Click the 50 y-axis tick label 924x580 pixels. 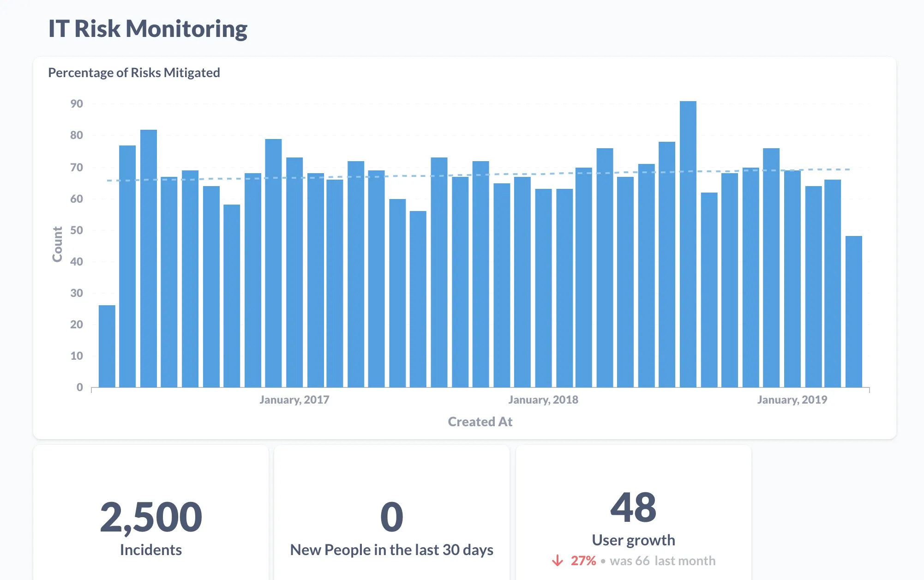(x=77, y=230)
